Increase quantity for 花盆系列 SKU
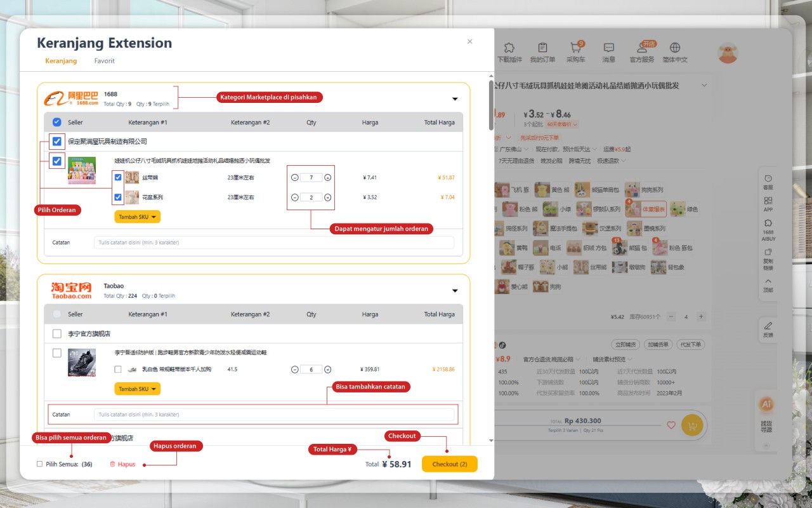The height and width of the screenshot is (508, 812). point(327,197)
